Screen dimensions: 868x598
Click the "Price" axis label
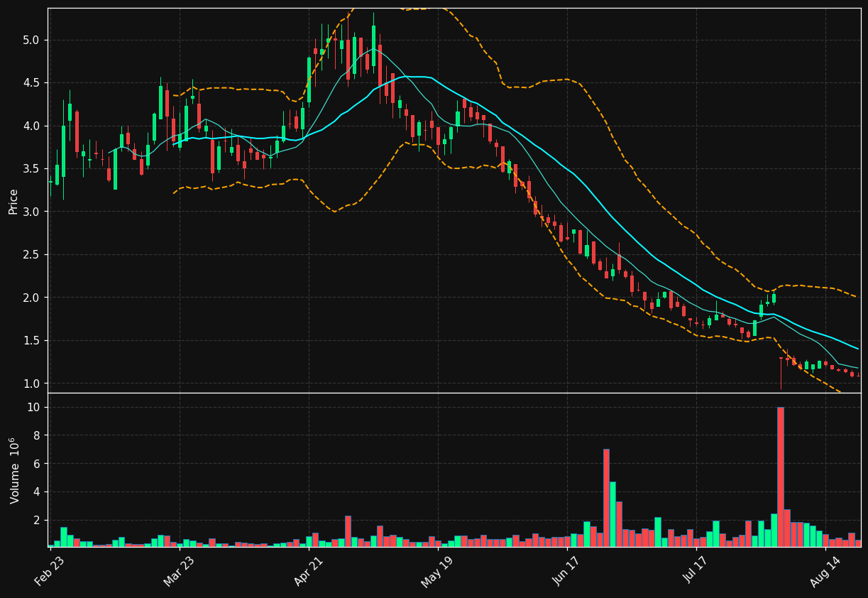(13, 201)
